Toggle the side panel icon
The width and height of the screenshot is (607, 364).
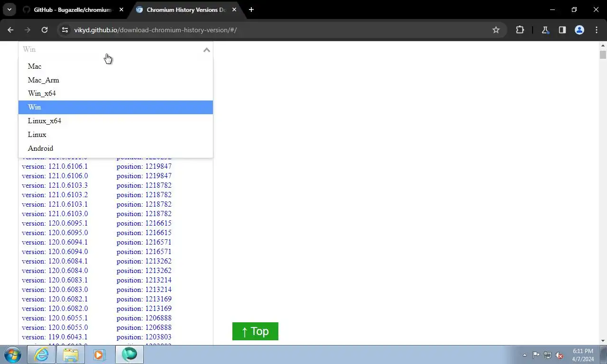[x=562, y=30]
